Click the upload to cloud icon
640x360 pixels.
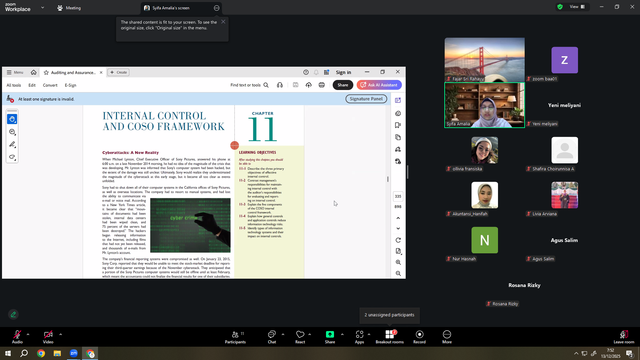309,85
